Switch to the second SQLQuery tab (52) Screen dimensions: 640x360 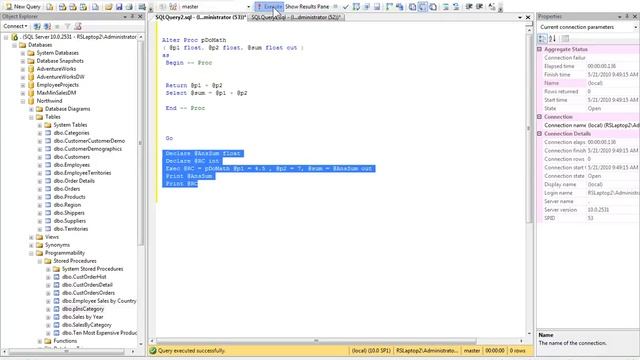tap(296, 17)
